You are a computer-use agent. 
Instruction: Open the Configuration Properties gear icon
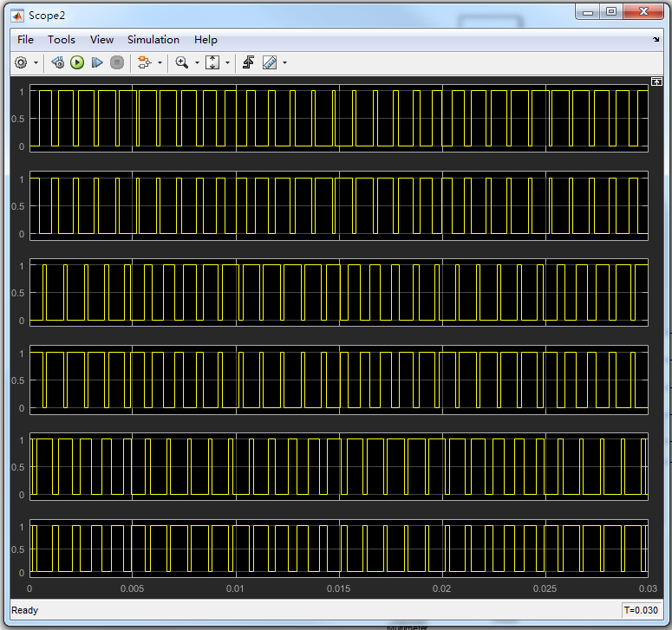tap(21, 63)
